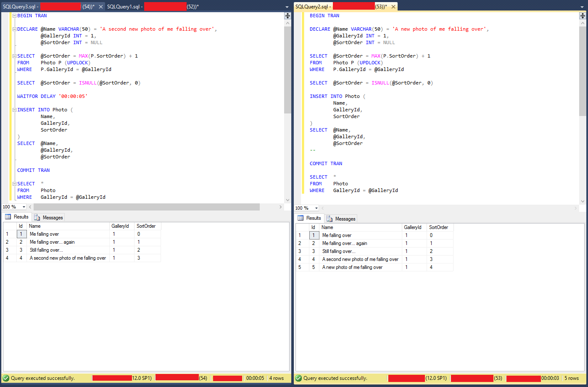
Task: Switch to the SQLQuery3.sql tab
Action: [x=48, y=7]
